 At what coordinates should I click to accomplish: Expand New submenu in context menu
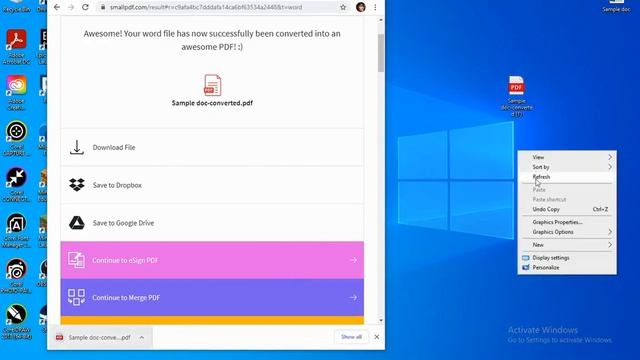click(567, 245)
